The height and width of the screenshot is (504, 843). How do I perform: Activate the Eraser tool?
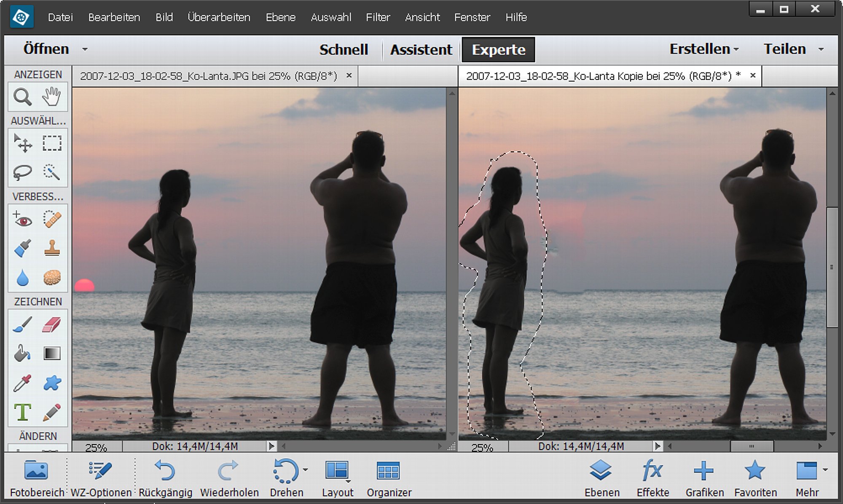coord(52,324)
